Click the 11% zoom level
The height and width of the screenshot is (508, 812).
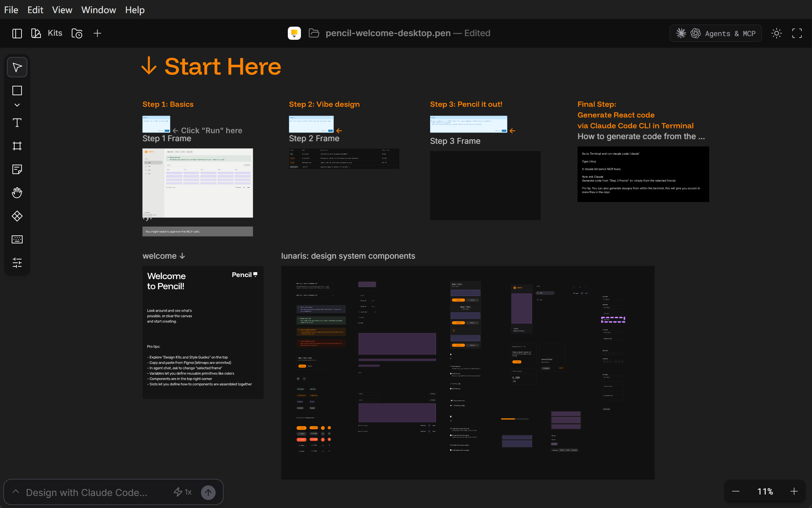[x=765, y=492]
